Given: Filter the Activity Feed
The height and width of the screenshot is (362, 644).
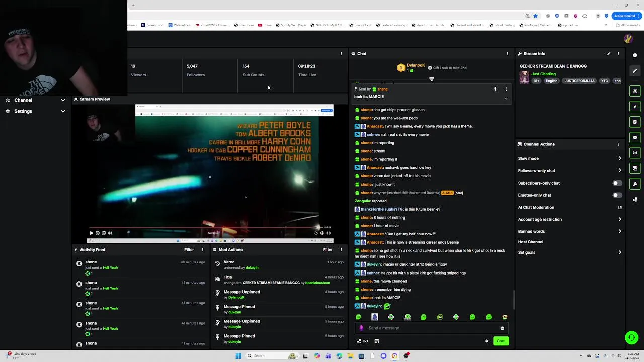Looking at the screenshot, I should [189, 250].
